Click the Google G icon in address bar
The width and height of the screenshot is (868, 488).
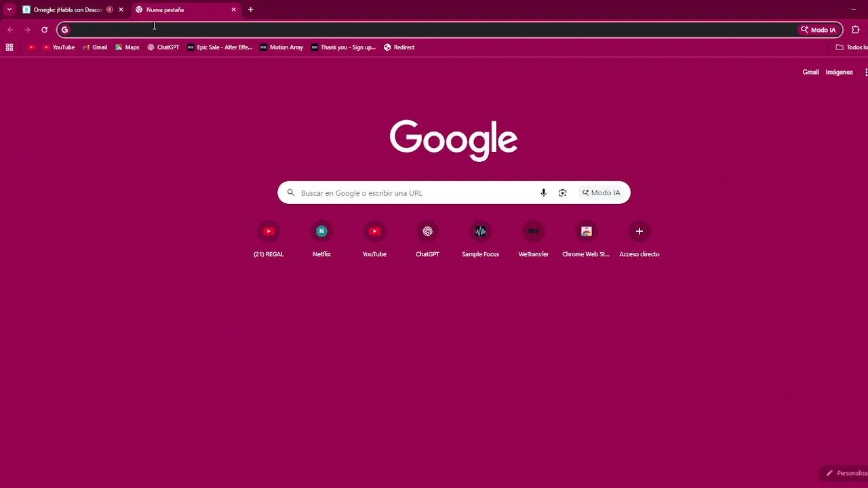(x=65, y=30)
